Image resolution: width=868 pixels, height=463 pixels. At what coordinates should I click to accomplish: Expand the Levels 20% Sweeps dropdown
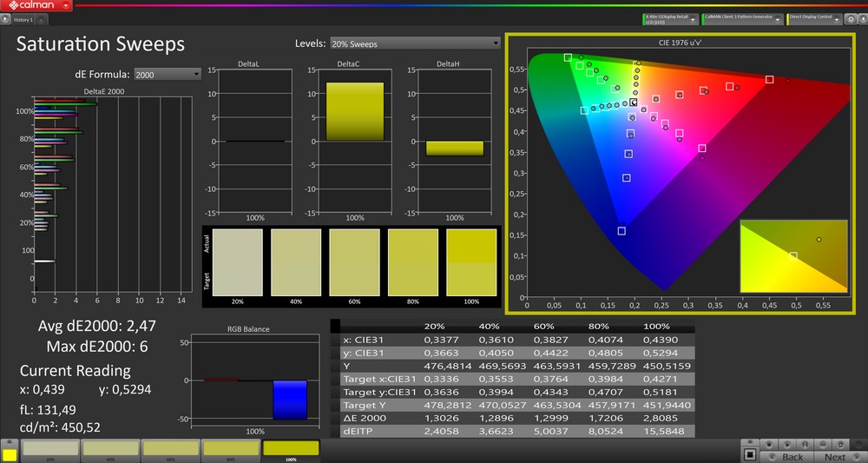click(414, 43)
